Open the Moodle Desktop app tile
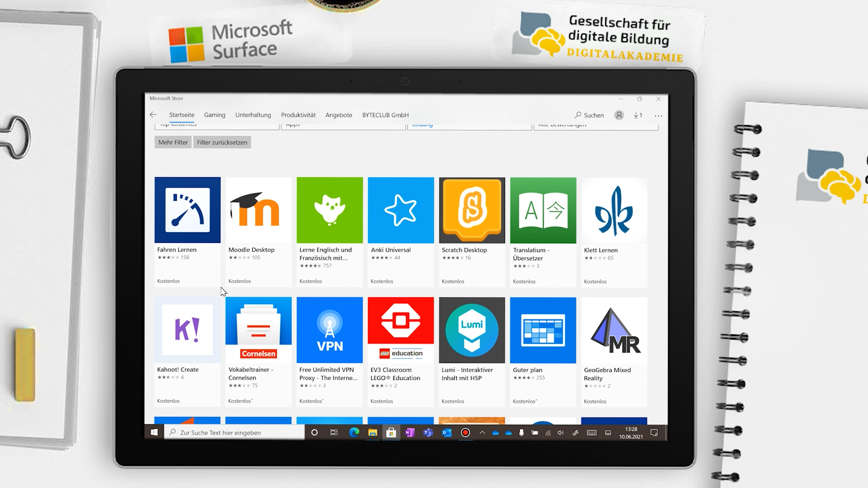This screenshot has width=868, height=488. (259, 232)
